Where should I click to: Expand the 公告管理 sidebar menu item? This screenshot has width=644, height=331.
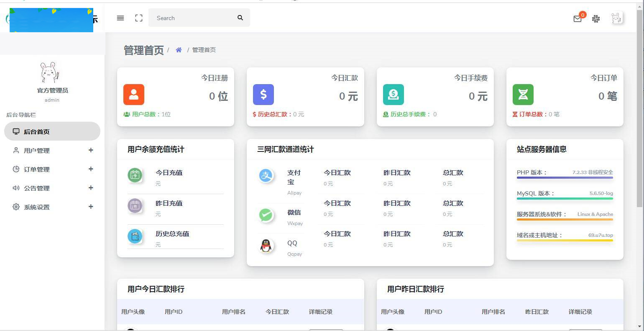(52, 188)
